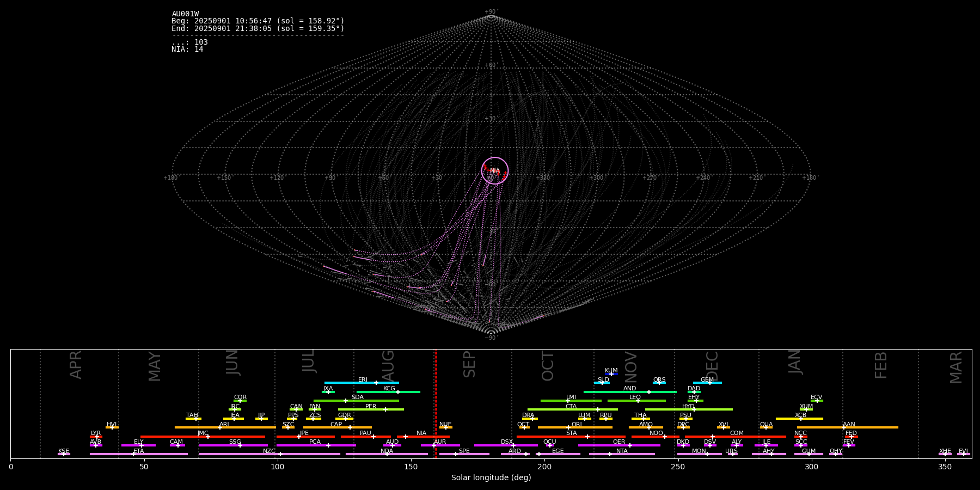Click the KUM shower bar

(611, 374)
